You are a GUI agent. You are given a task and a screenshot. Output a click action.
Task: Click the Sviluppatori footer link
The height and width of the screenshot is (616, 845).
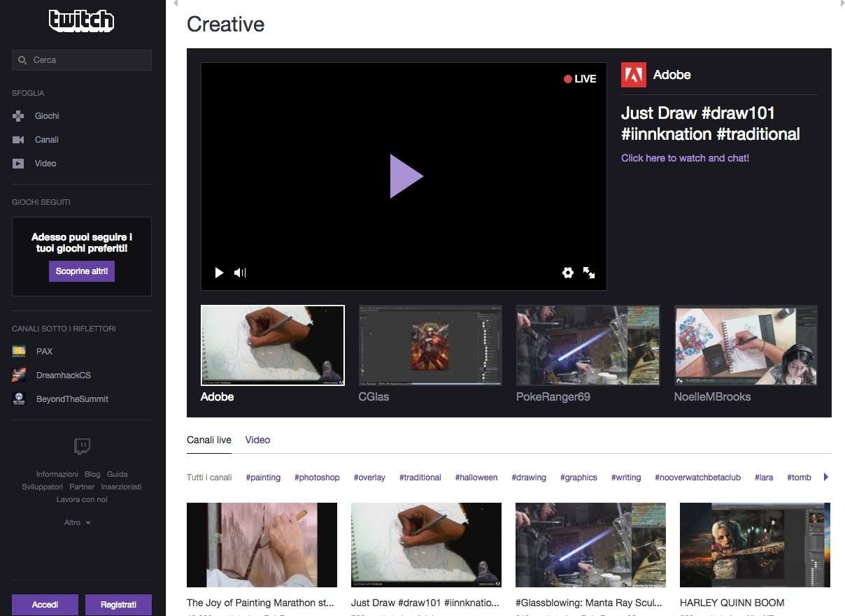click(x=43, y=487)
